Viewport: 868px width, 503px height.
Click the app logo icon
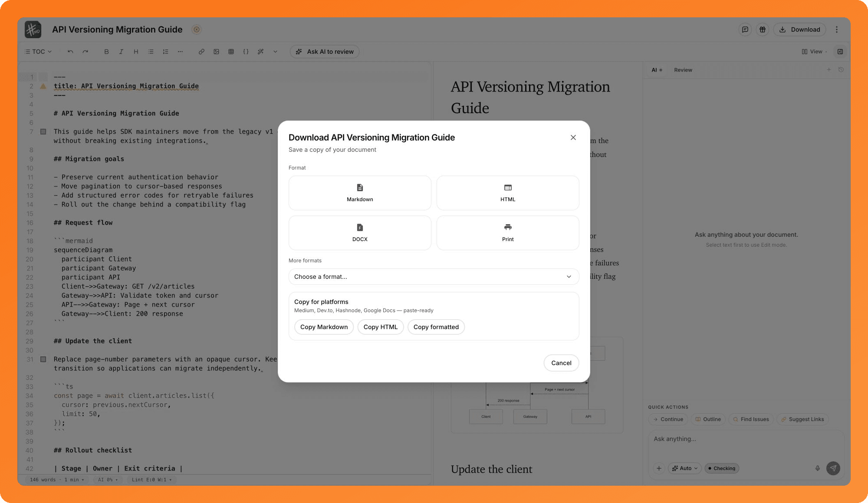(x=33, y=29)
